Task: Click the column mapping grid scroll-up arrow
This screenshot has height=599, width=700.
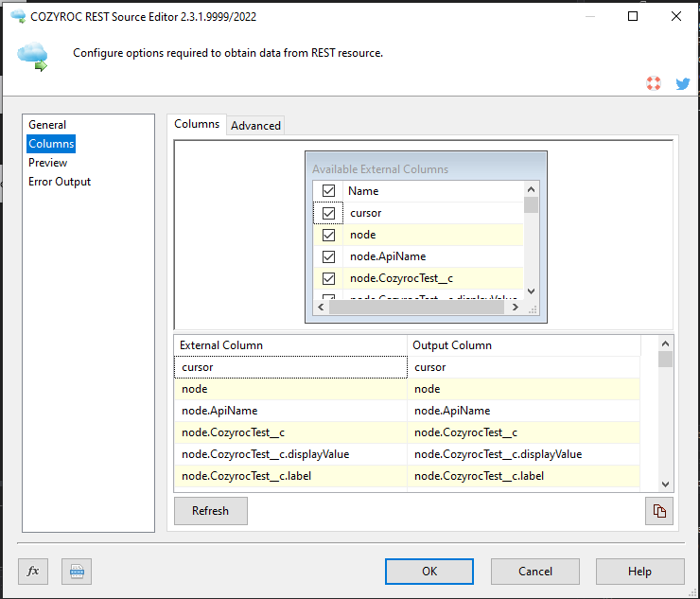Action: click(x=665, y=345)
